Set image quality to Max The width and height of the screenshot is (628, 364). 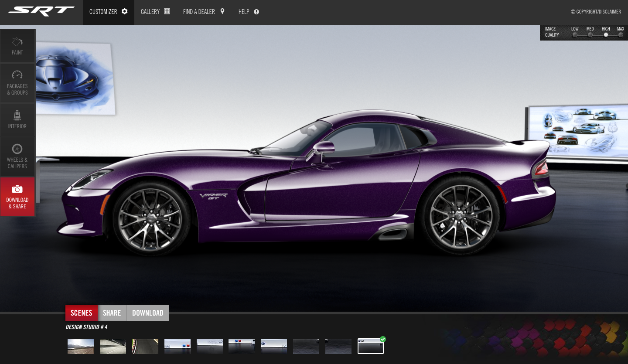621,35
